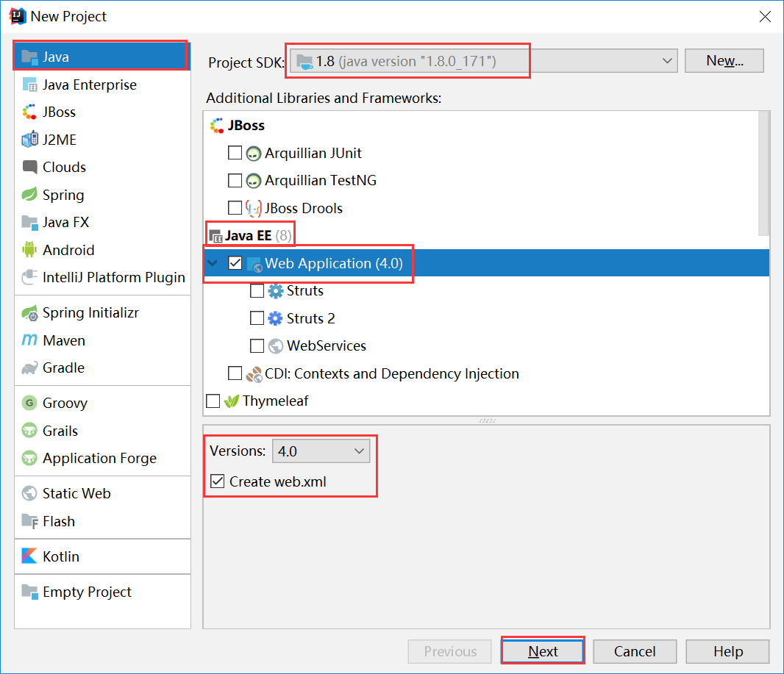This screenshot has height=674, width=784.
Task: Click the IntelliJ Platform Plugin icon
Action: pos(29,277)
